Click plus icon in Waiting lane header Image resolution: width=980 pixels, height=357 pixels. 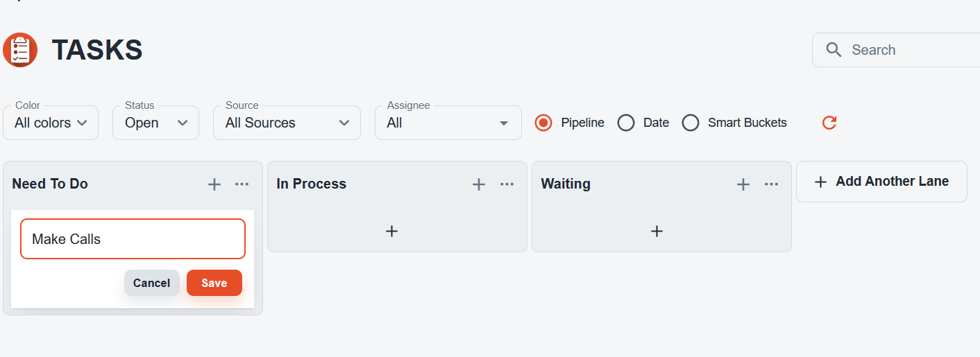coord(743,184)
